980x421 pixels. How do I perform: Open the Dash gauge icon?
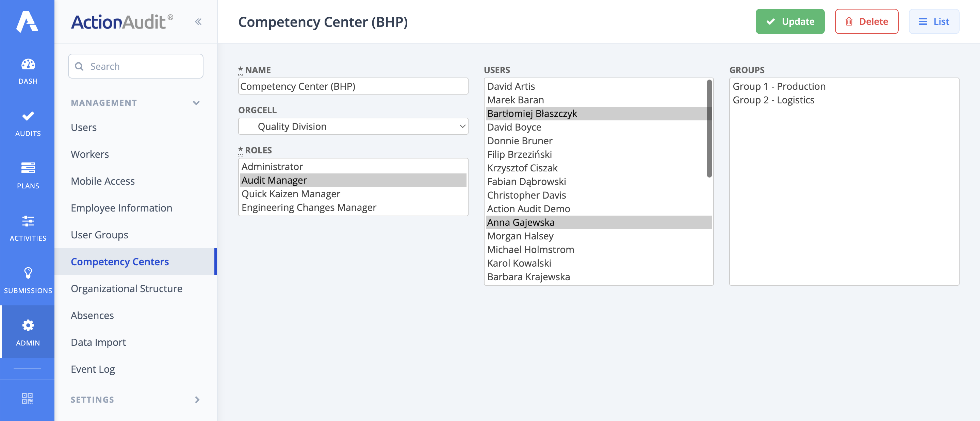pyautogui.click(x=28, y=64)
